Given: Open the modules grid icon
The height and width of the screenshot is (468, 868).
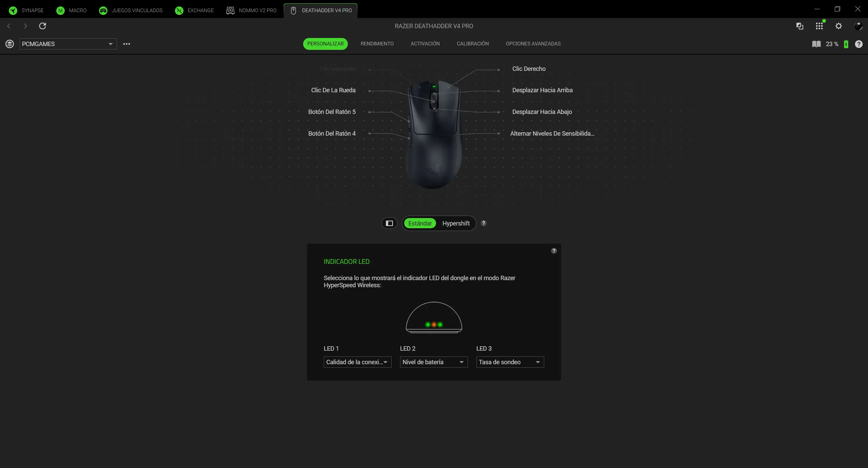Looking at the screenshot, I should coord(819,26).
